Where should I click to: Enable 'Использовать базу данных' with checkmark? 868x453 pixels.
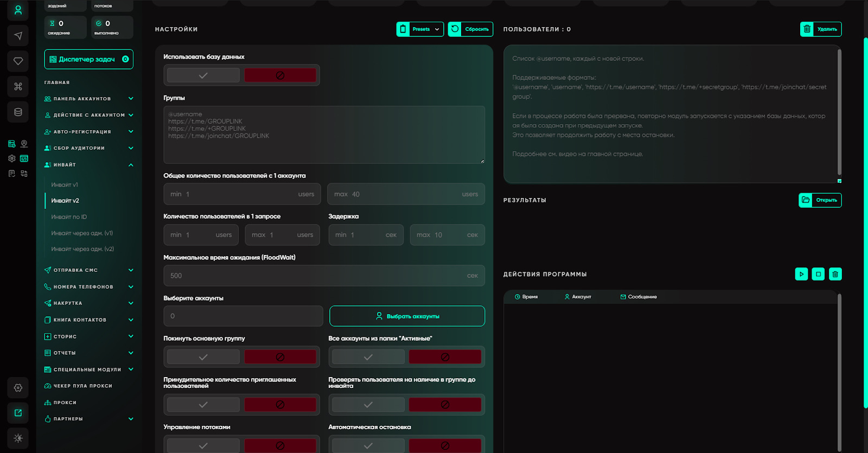(203, 75)
